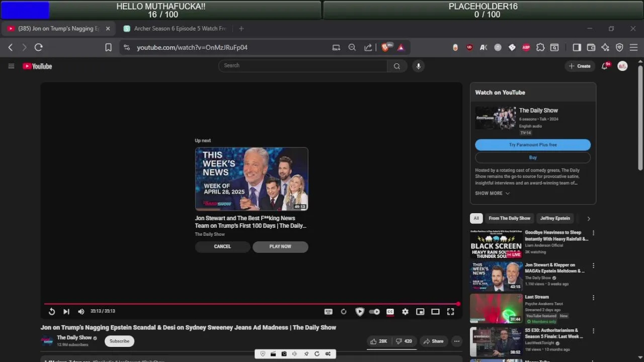Open Brave VPN shield icon

619,47
